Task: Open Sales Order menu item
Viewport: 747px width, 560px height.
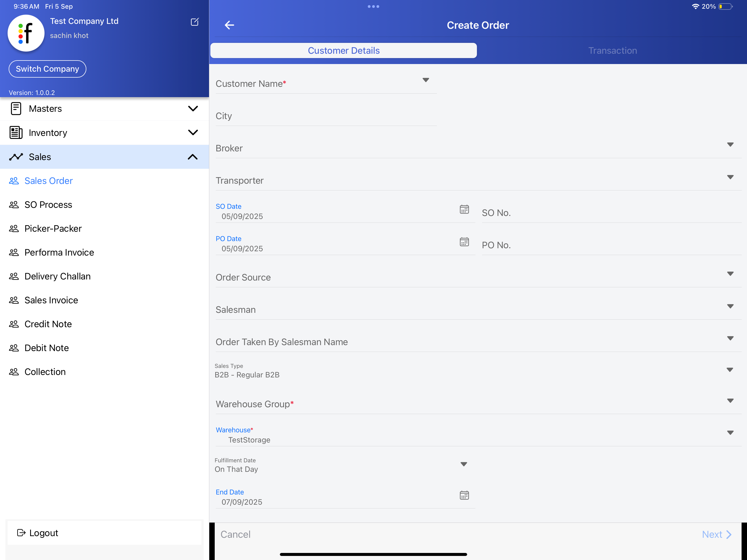Action: point(104,181)
